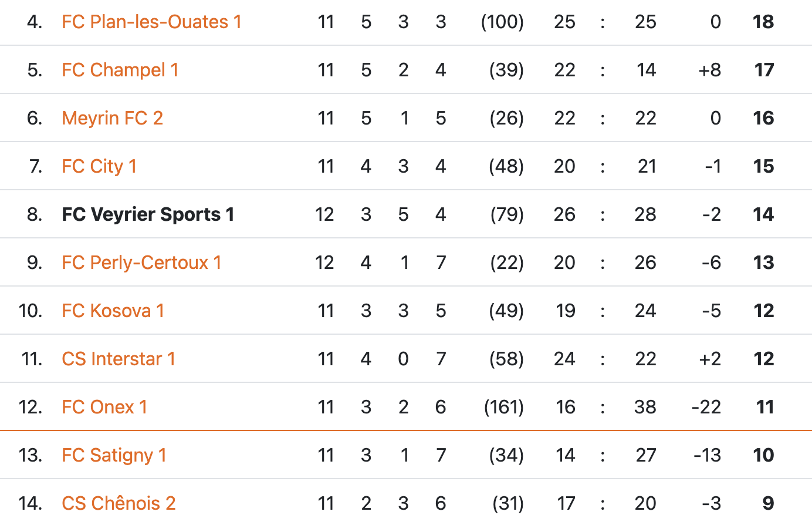Click the +8 goal difference for FC Champel
The width and height of the screenshot is (812, 525).
click(x=709, y=70)
